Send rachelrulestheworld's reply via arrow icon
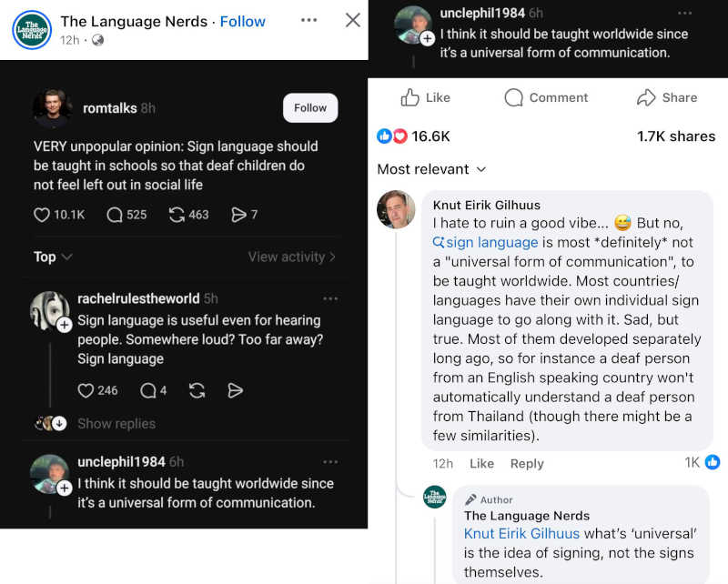The image size is (728, 584). coord(235,390)
